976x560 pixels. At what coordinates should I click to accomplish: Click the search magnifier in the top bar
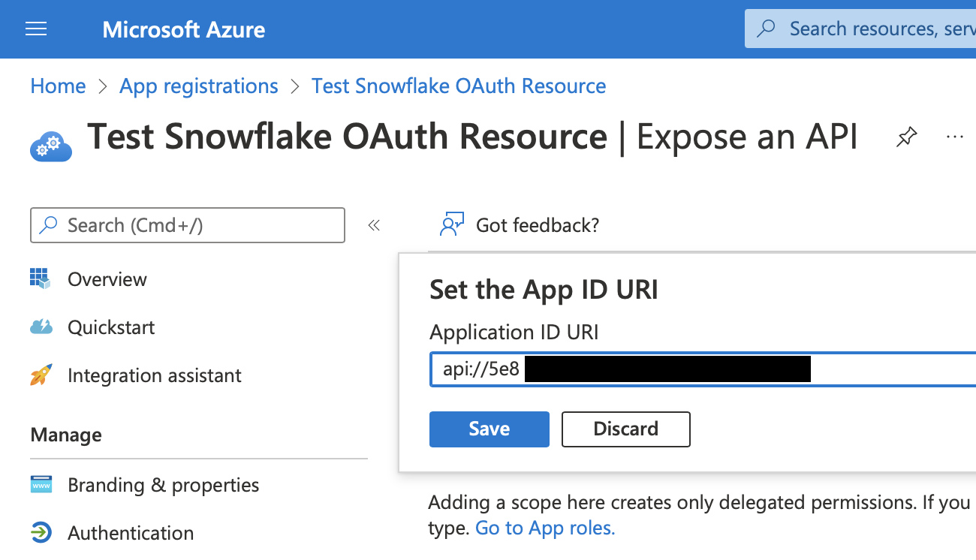click(x=765, y=28)
